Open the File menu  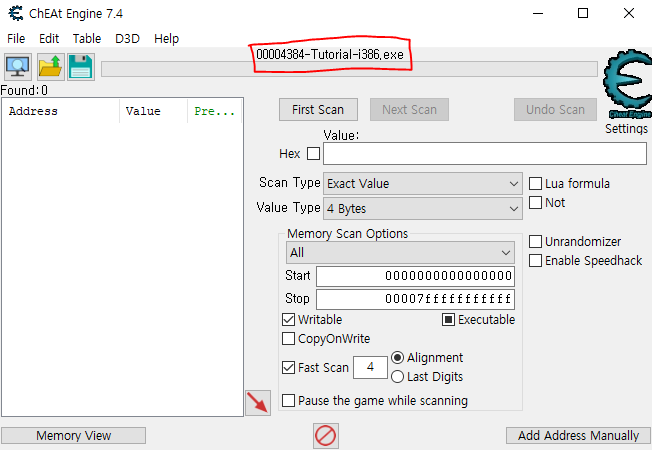16,39
